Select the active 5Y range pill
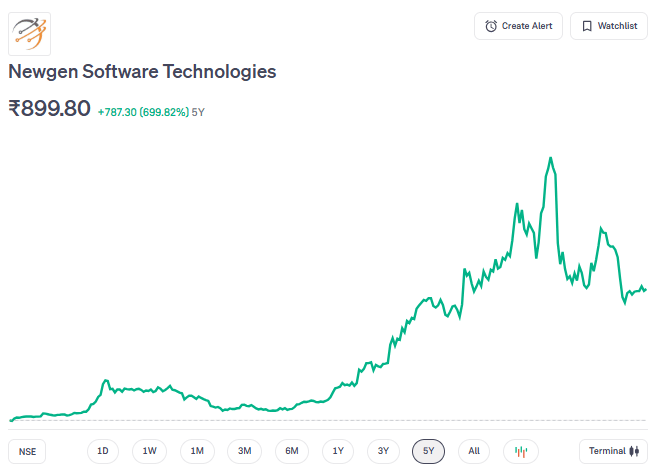The width and height of the screenshot is (666, 473). click(x=428, y=451)
